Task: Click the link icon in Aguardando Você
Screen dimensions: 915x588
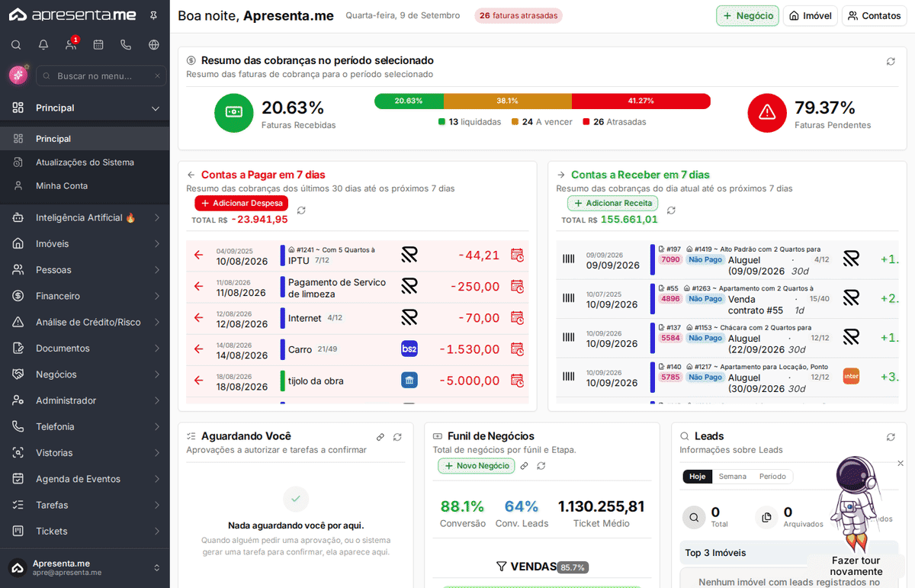Action: pyautogui.click(x=380, y=437)
